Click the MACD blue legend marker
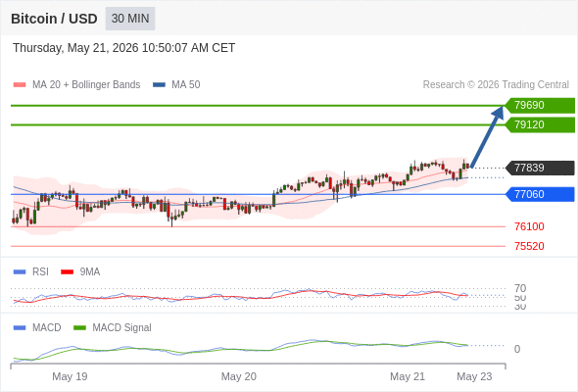 (20, 328)
